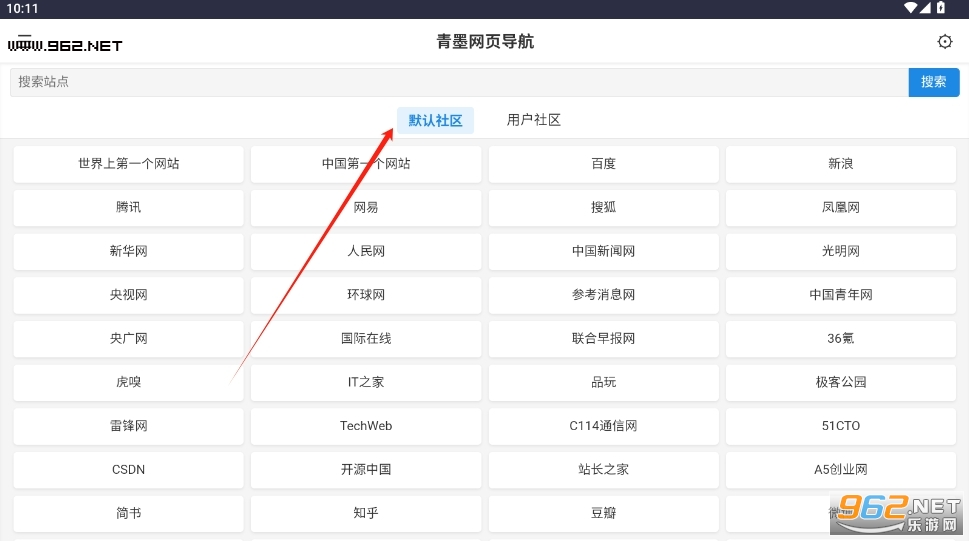Open the A5创业网 site tile
This screenshot has height=541, width=969.
pyautogui.click(x=840, y=470)
